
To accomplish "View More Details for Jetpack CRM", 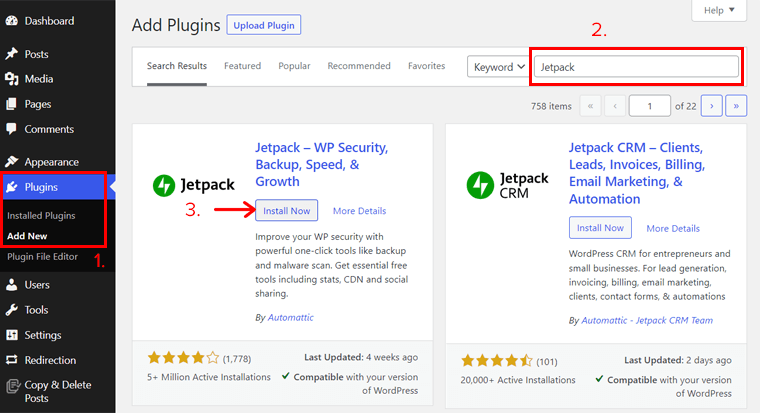I will click(x=673, y=228).
